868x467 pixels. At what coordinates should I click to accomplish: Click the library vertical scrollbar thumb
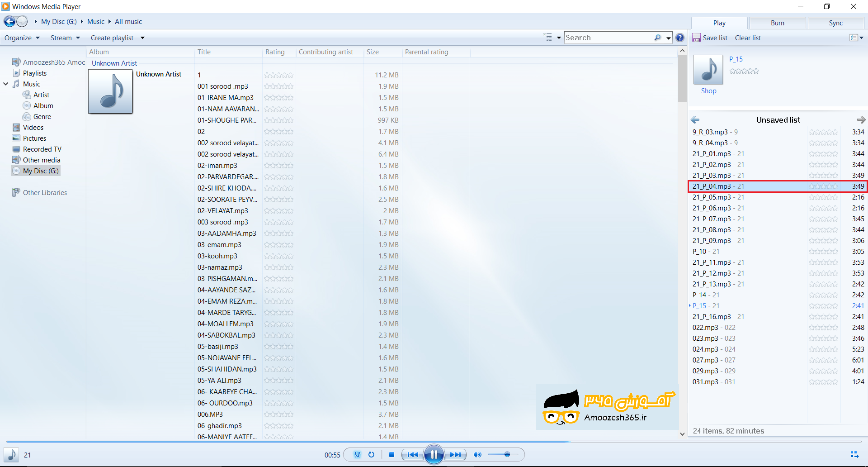(x=682, y=79)
